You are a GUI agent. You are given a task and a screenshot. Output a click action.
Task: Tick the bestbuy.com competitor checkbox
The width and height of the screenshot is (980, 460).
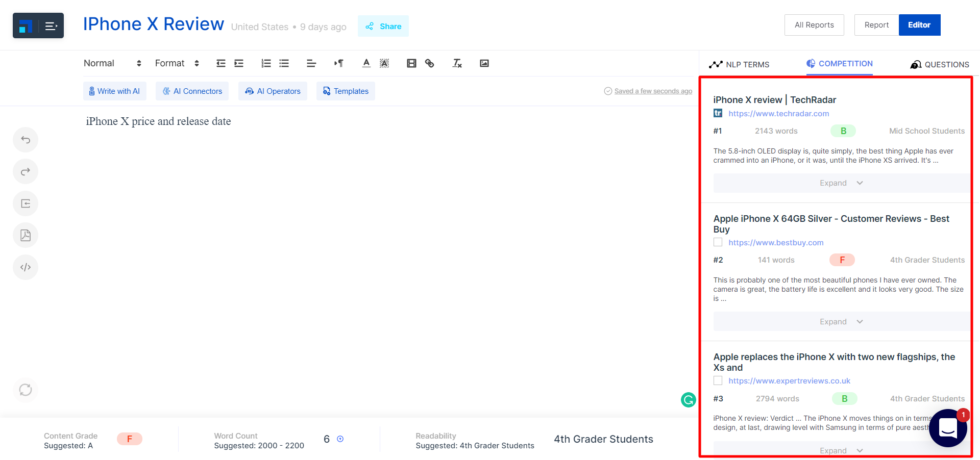coord(718,242)
